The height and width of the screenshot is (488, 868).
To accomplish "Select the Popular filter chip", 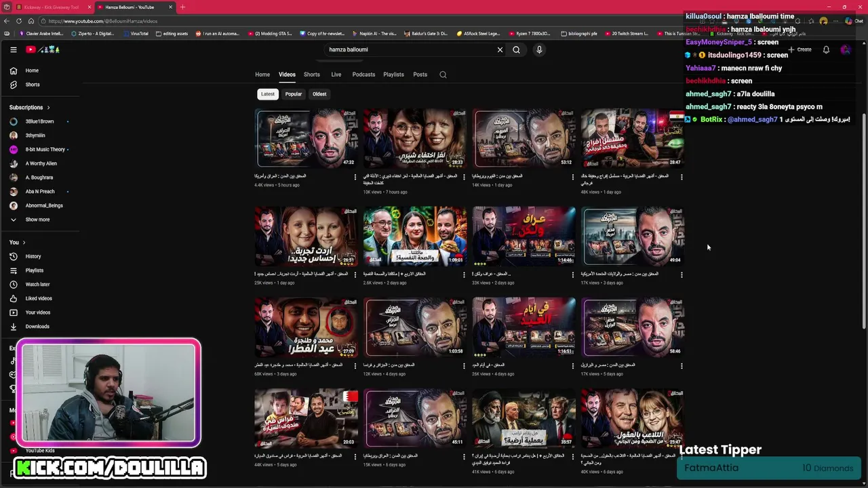I will [x=294, y=94].
